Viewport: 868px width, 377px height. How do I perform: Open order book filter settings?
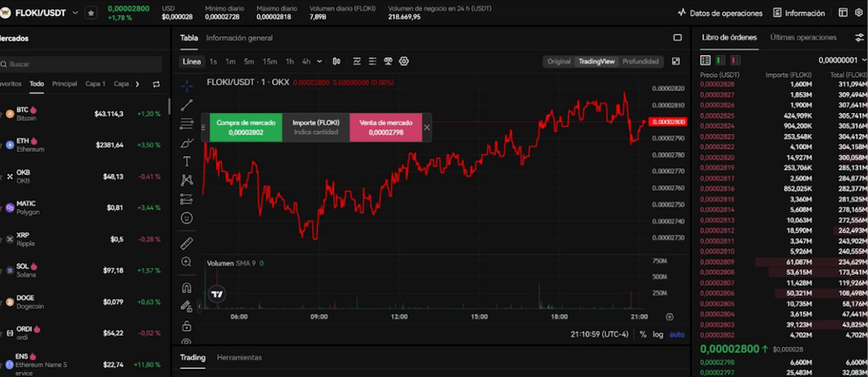[x=859, y=38]
